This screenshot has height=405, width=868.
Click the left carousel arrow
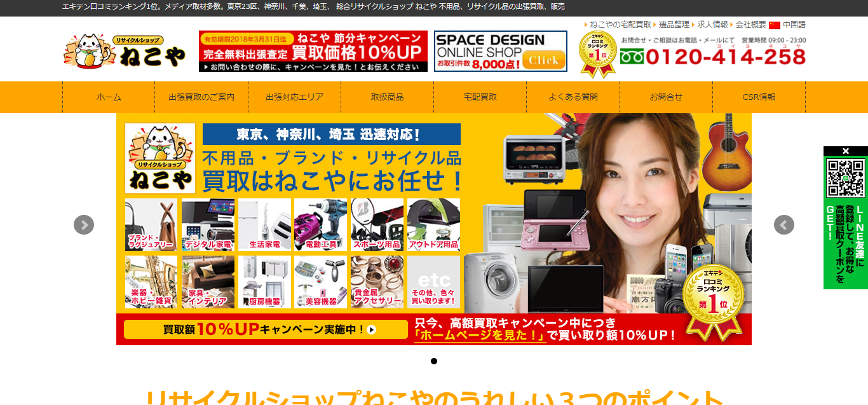84,224
